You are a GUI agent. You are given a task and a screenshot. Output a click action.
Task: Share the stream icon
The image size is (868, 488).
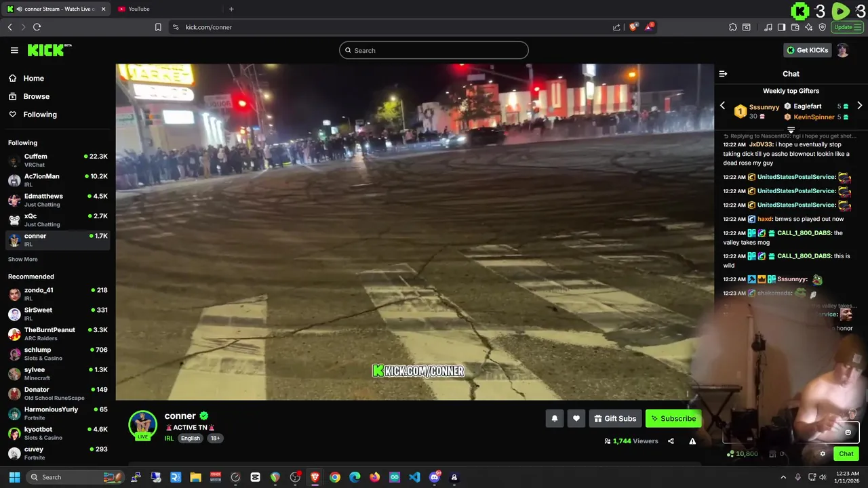click(x=671, y=441)
